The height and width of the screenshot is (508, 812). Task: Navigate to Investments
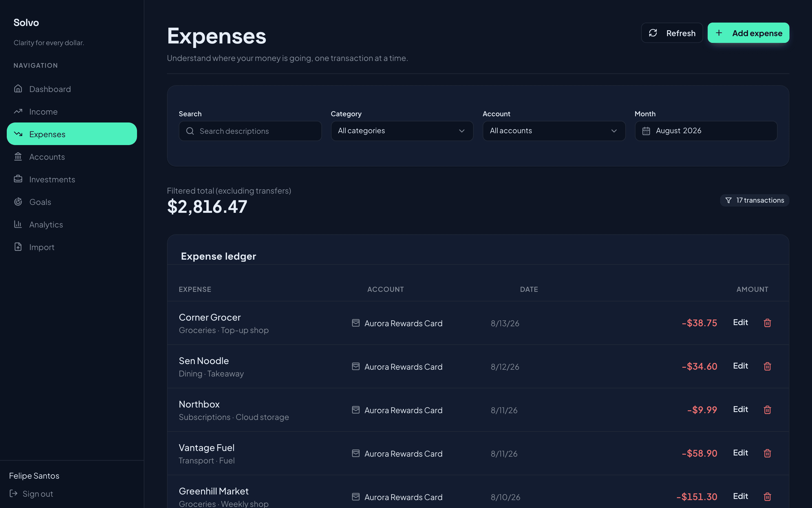point(72,179)
